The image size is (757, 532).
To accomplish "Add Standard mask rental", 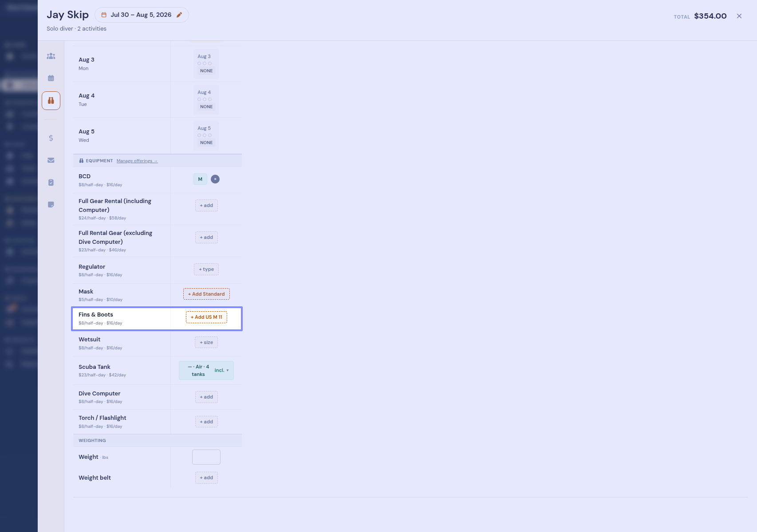I will (206, 294).
